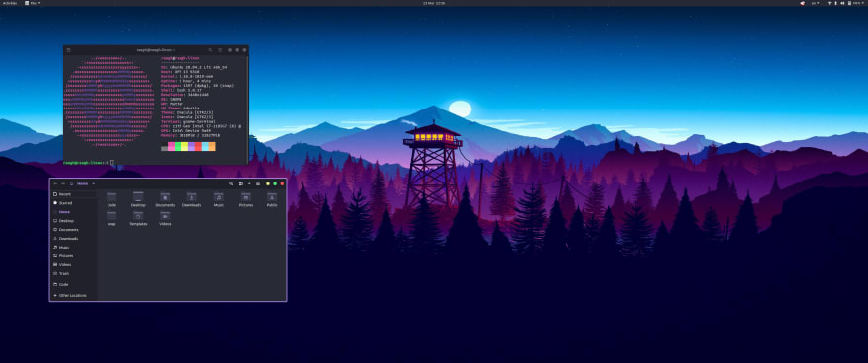The image size is (868, 363).
Task: Open the Home path dropdown arrow
Action: click(93, 183)
